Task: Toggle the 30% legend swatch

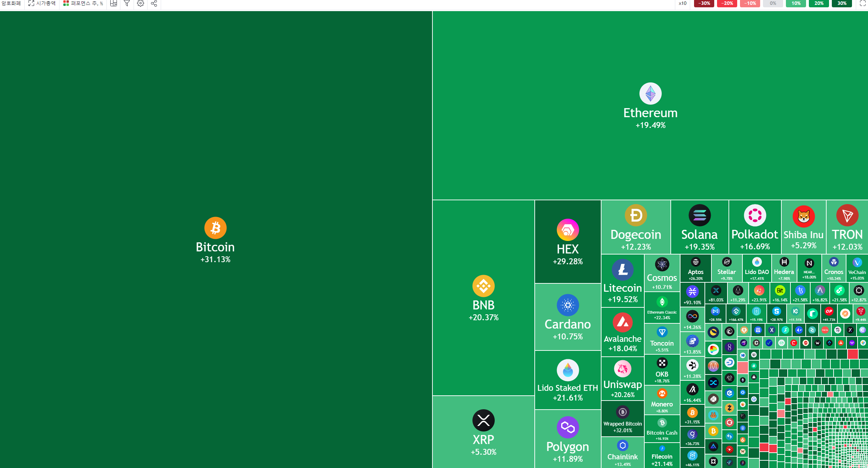Action: 842,3
